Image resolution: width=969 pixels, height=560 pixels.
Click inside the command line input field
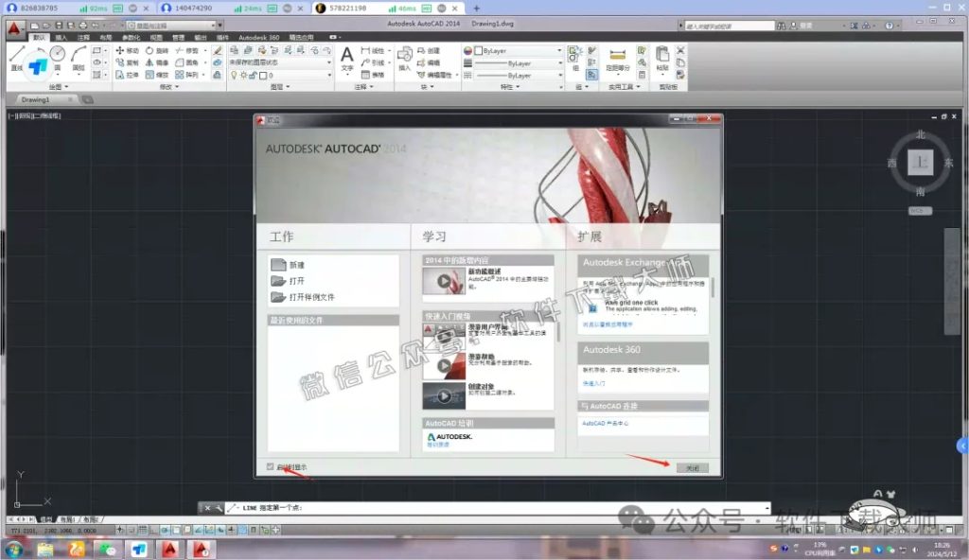pyautogui.click(x=473, y=506)
